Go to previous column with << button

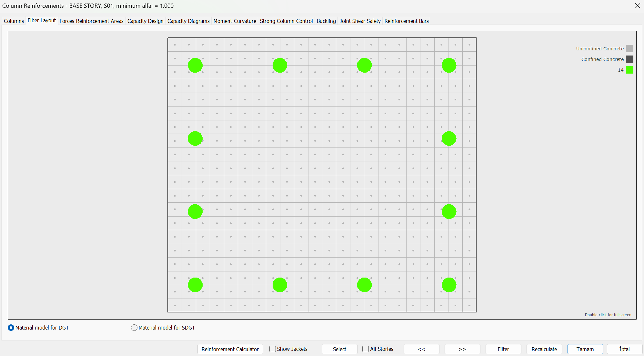click(x=421, y=349)
